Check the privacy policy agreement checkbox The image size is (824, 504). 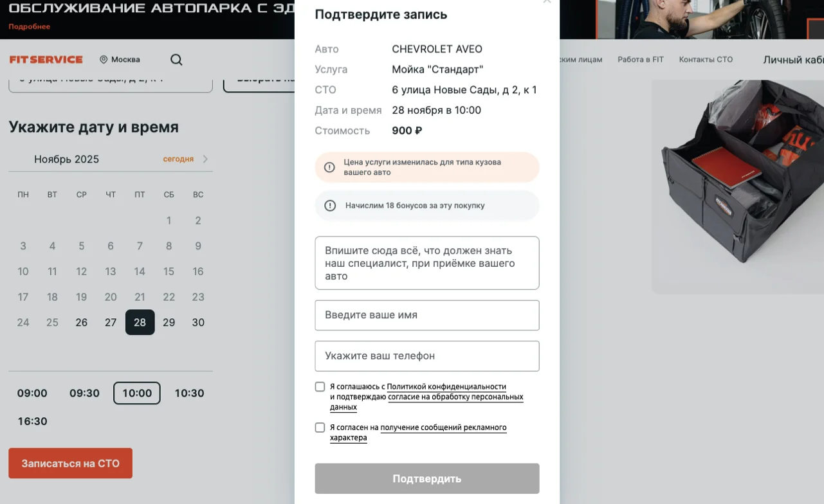(320, 386)
